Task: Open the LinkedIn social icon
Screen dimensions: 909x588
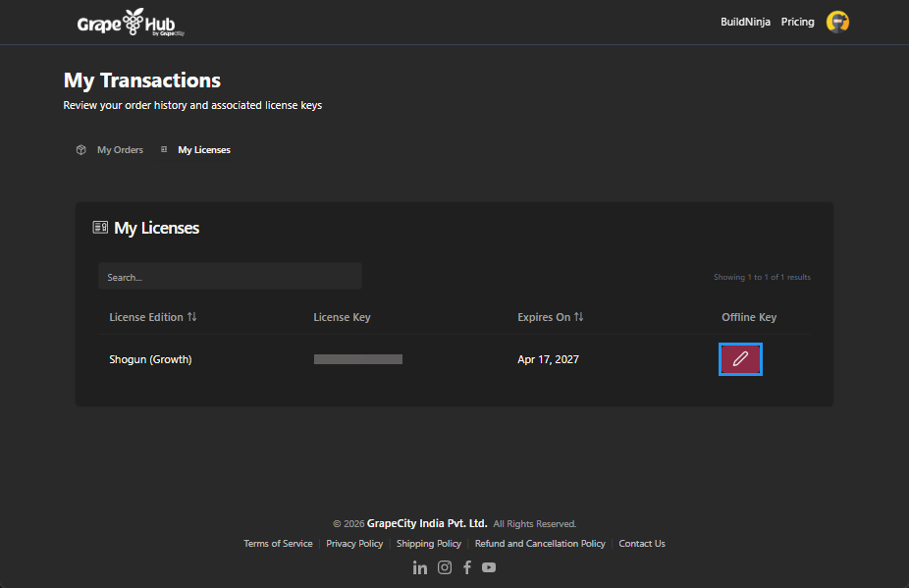Action: click(420, 567)
